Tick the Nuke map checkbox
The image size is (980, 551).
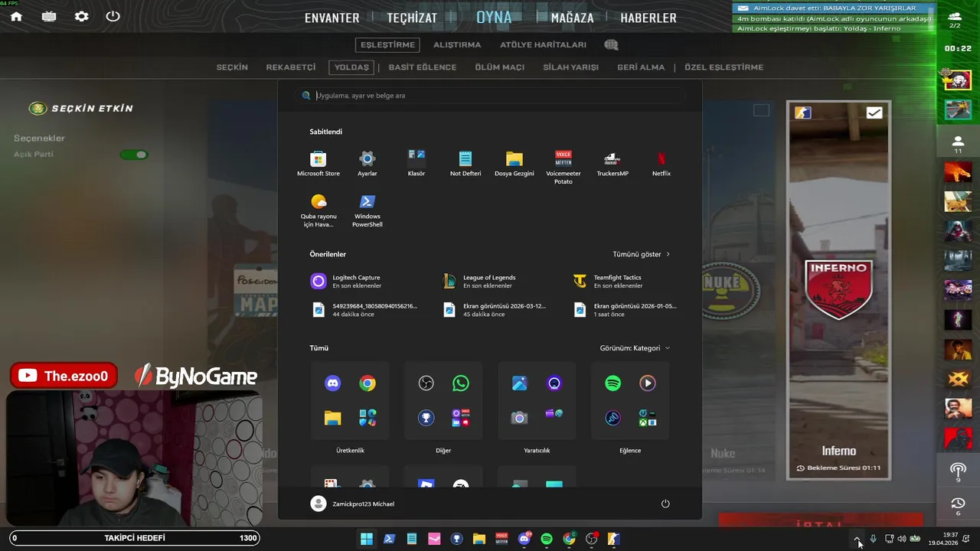(x=761, y=110)
